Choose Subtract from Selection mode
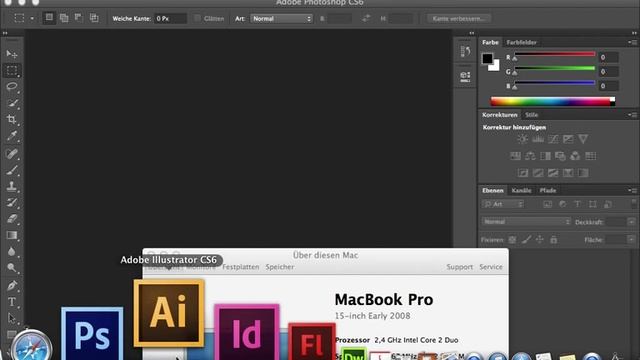 79,18
